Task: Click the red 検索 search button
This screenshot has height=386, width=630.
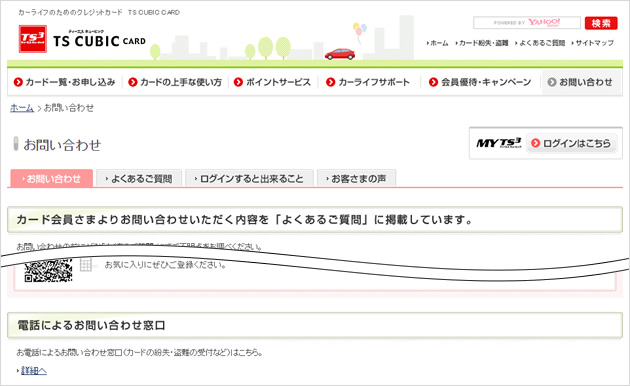Action: coord(601,23)
